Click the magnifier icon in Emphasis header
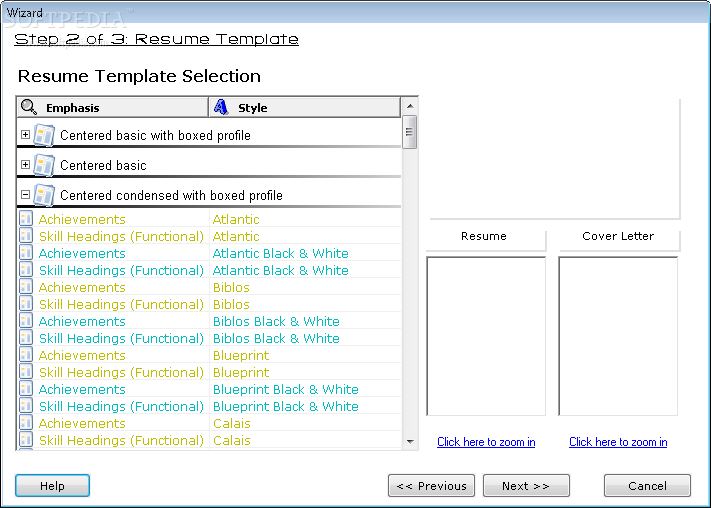 tap(29, 107)
